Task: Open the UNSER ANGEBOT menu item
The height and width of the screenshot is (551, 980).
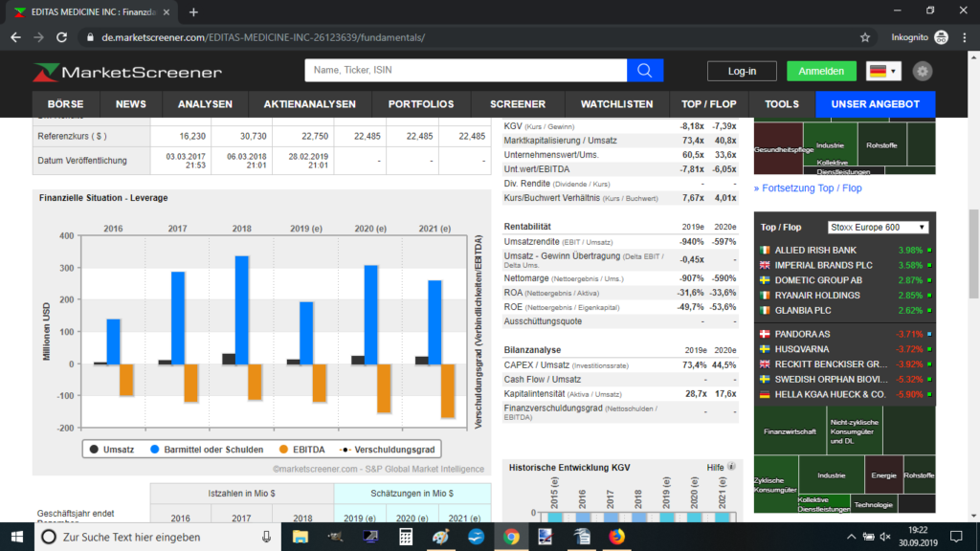Action: (x=876, y=104)
